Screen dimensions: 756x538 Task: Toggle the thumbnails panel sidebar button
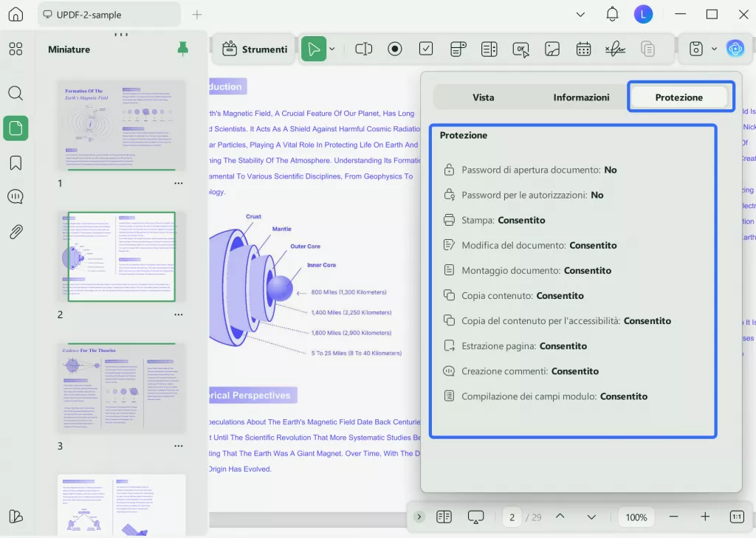[x=16, y=128]
